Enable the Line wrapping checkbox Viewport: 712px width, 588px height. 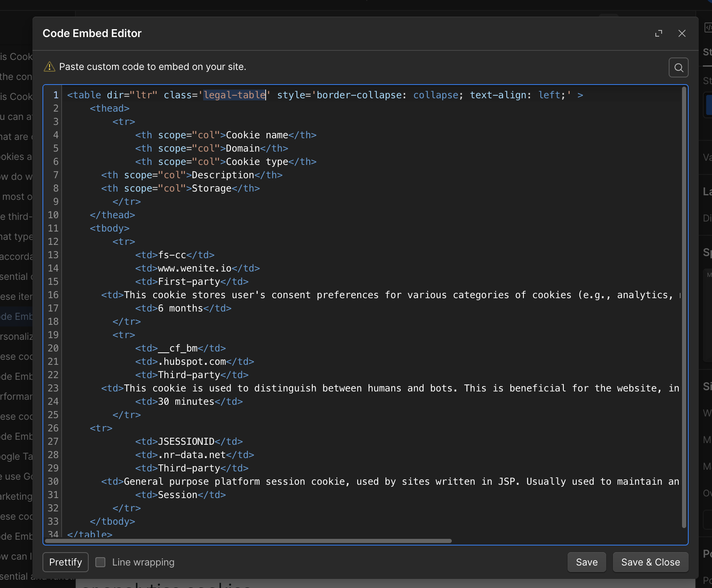coord(100,562)
